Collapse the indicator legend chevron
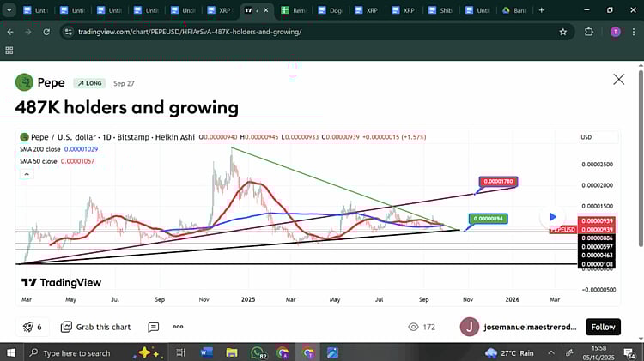 [x=26, y=174]
